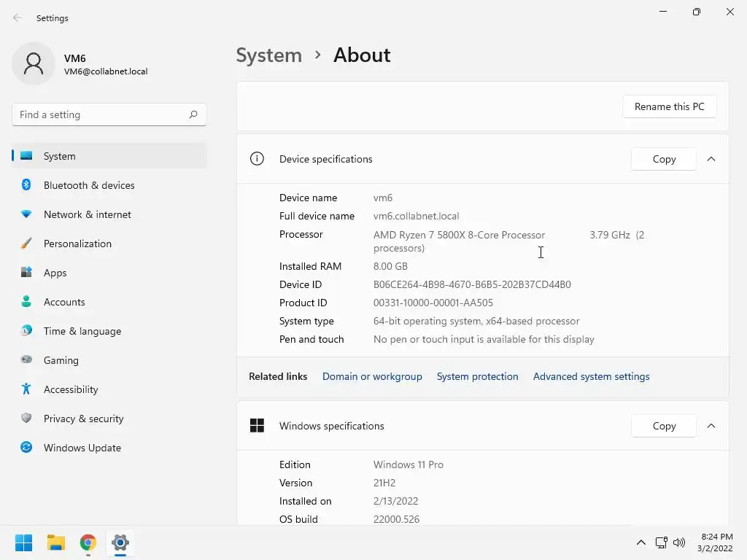Click the Edition value Windows 11 Pro
The width and height of the screenshot is (747, 560).
[x=409, y=464]
